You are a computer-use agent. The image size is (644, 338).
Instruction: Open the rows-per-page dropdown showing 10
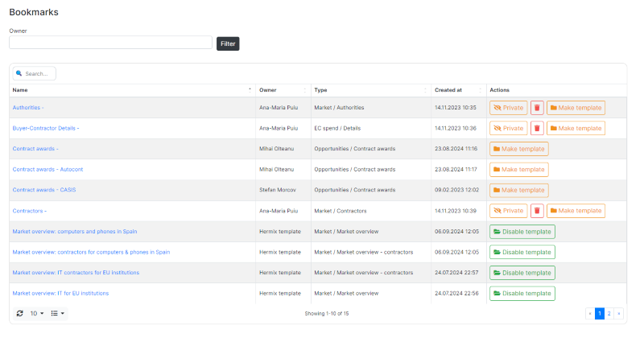37,313
